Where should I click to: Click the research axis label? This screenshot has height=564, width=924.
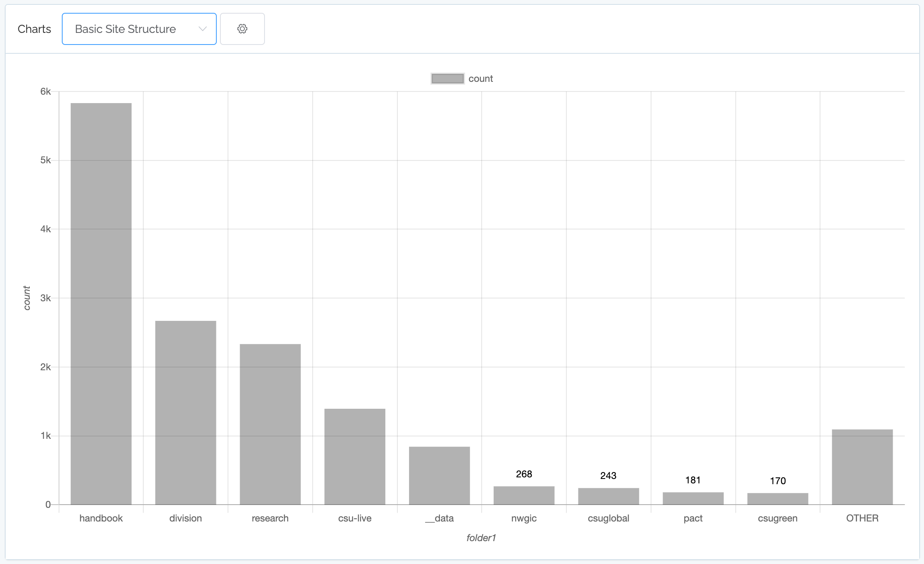point(270,518)
